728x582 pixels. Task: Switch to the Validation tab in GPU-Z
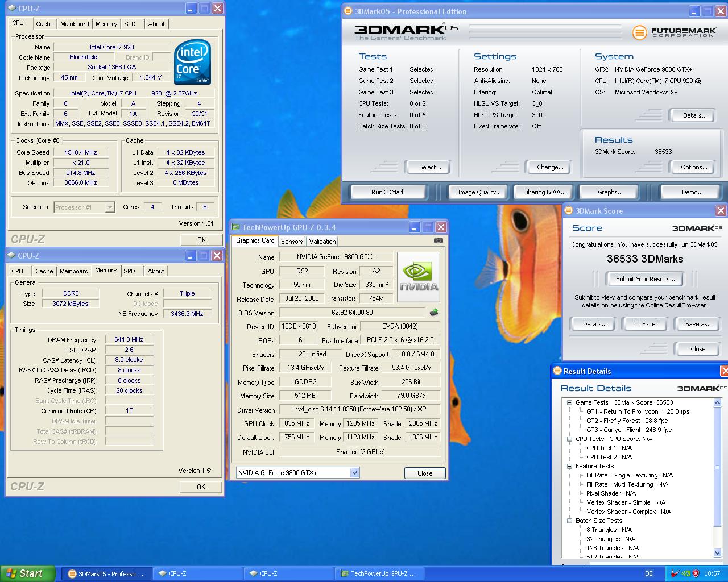coord(322,241)
